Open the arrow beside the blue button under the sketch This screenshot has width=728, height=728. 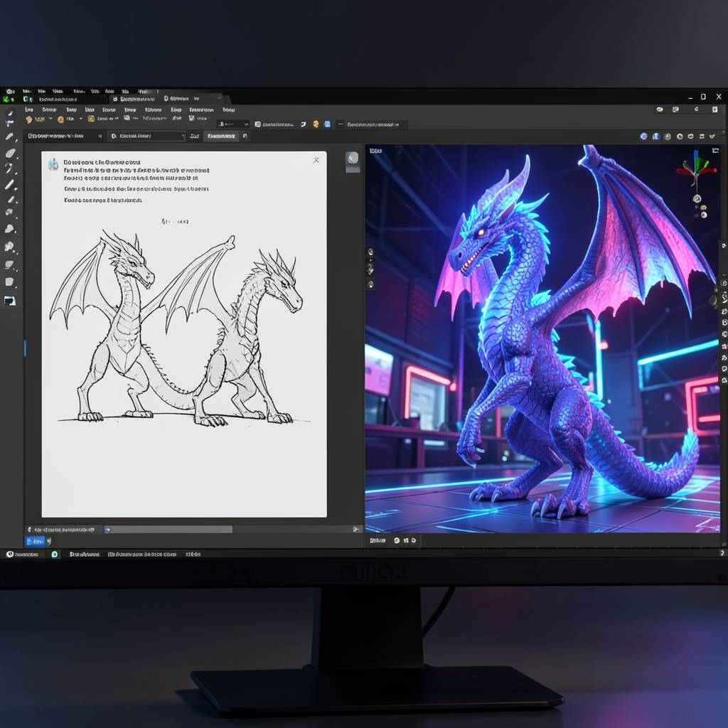49,541
